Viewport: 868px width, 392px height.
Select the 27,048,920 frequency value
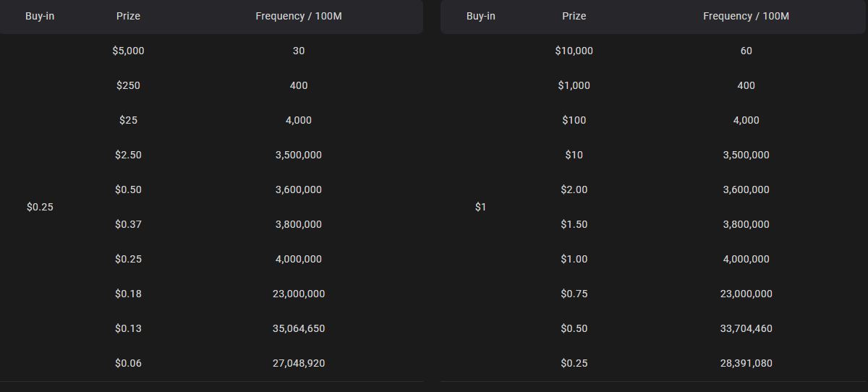click(299, 363)
